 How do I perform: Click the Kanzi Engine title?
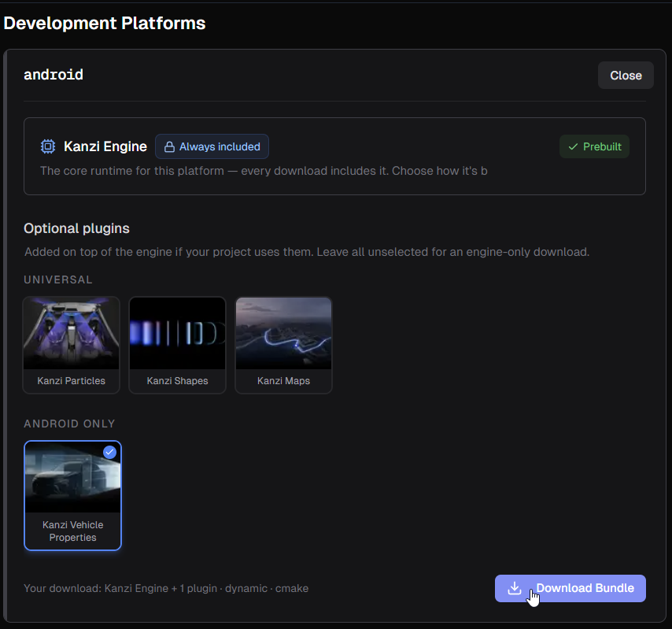(x=105, y=146)
